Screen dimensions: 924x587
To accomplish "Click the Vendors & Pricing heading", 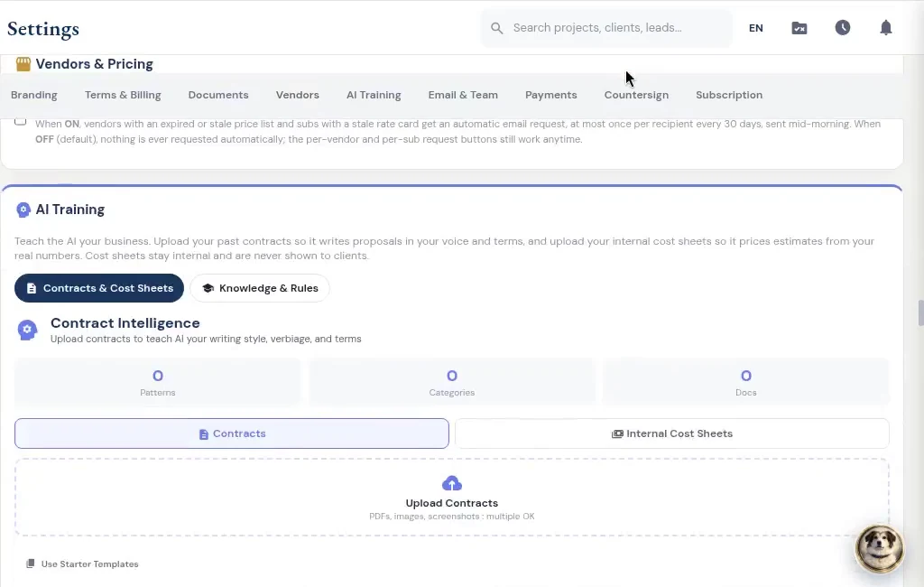I will click(94, 64).
